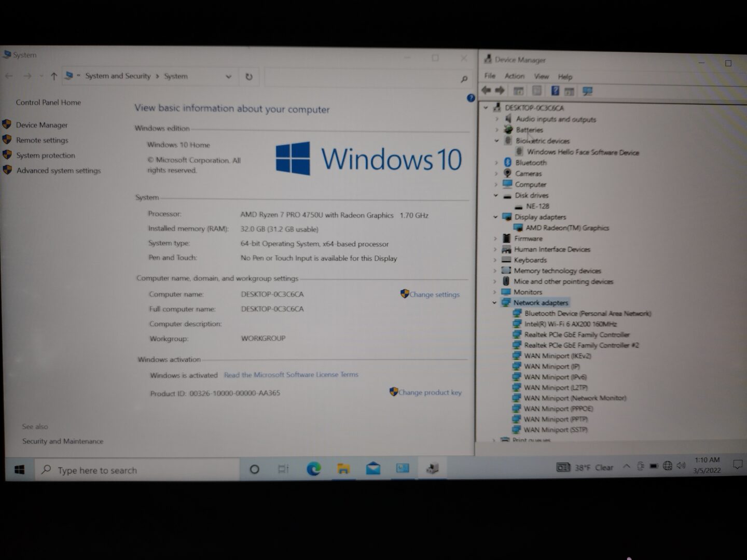Read the Microsoft Software License Terms

pos(291,374)
